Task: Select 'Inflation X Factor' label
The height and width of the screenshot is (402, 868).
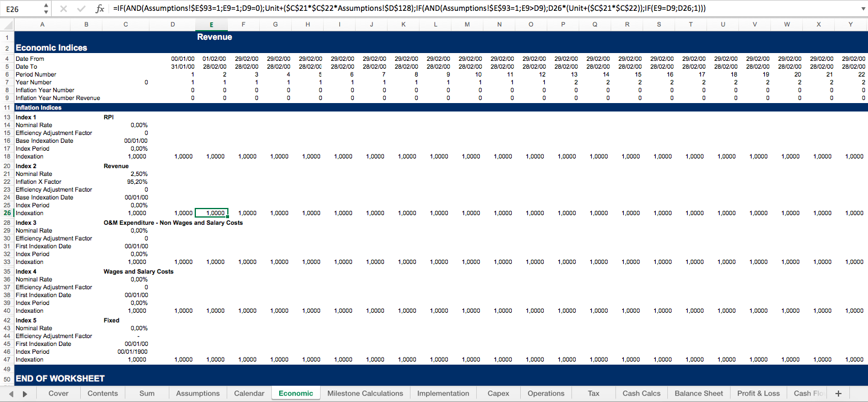Action: [39, 181]
